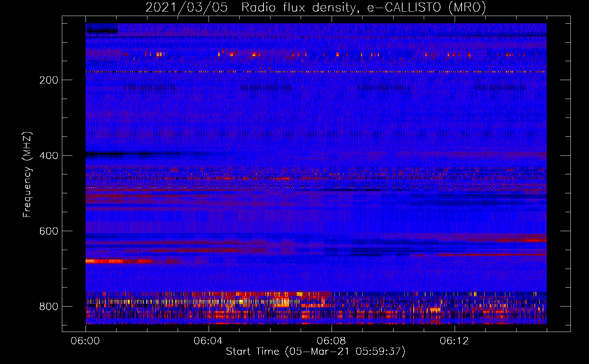Click the 06:12 time tick label

[454, 341]
